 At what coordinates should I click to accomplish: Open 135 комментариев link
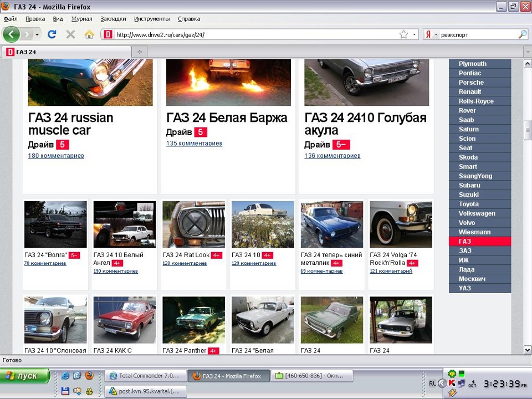click(x=194, y=143)
